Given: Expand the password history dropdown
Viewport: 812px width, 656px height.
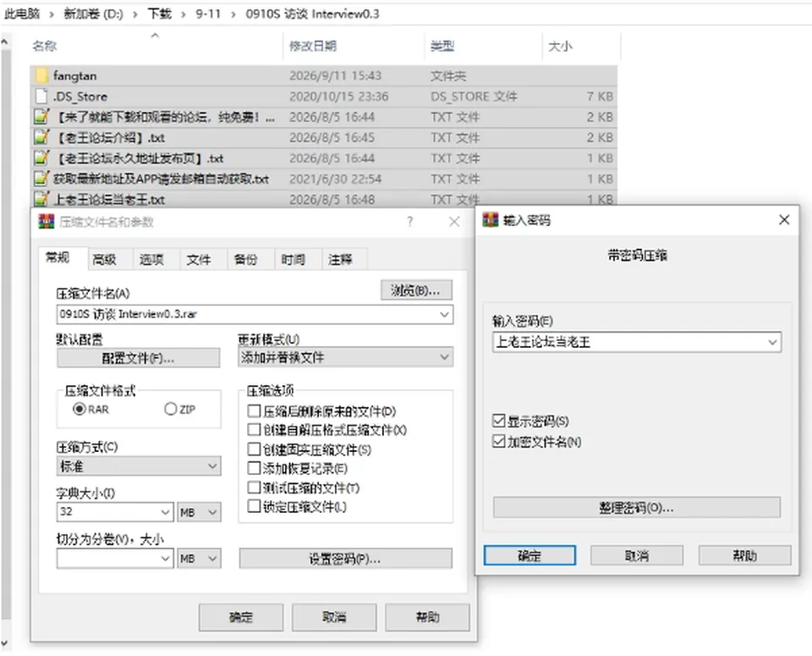Looking at the screenshot, I should [x=772, y=343].
